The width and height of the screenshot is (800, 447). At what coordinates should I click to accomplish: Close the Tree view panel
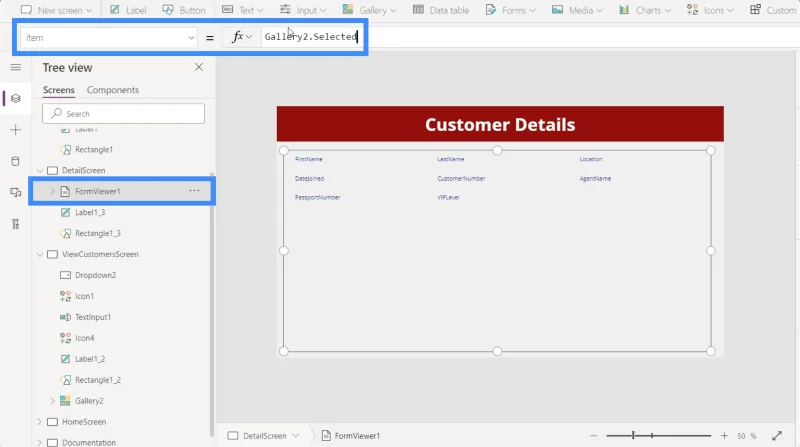[x=199, y=67]
